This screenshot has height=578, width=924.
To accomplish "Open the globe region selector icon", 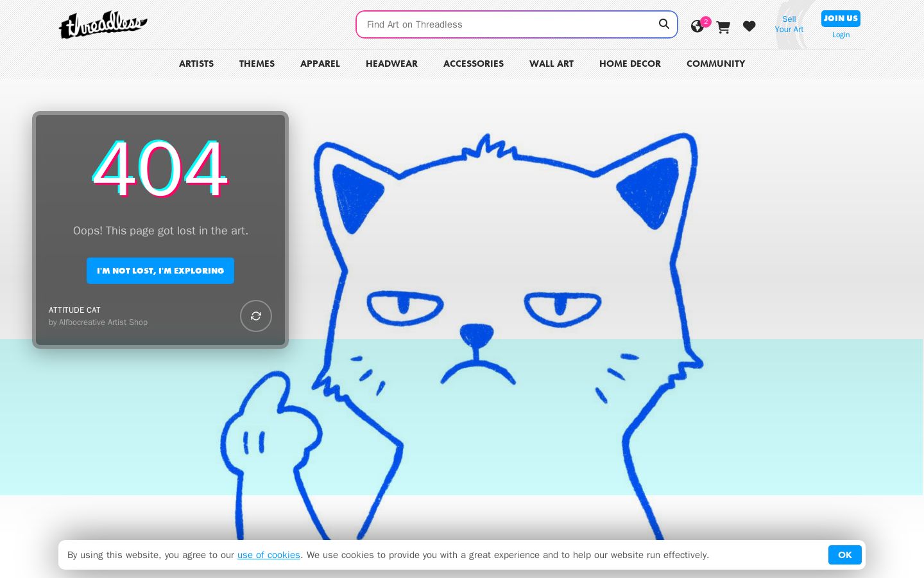I will coord(697,26).
